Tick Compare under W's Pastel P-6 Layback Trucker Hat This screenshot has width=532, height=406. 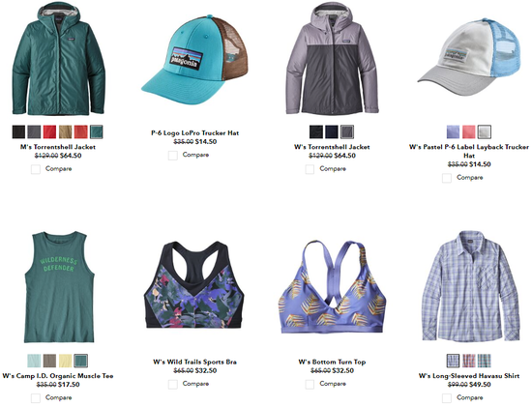[447, 178]
